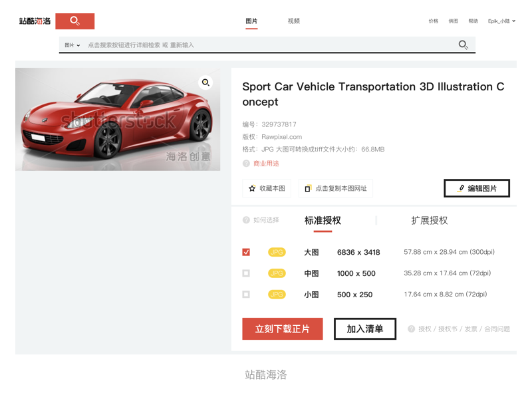Click the 500 x 250 size text

pyautogui.click(x=355, y=294)
